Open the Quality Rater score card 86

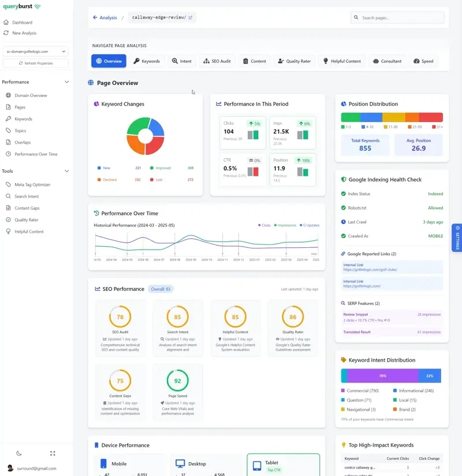click(x=293, y=328)
